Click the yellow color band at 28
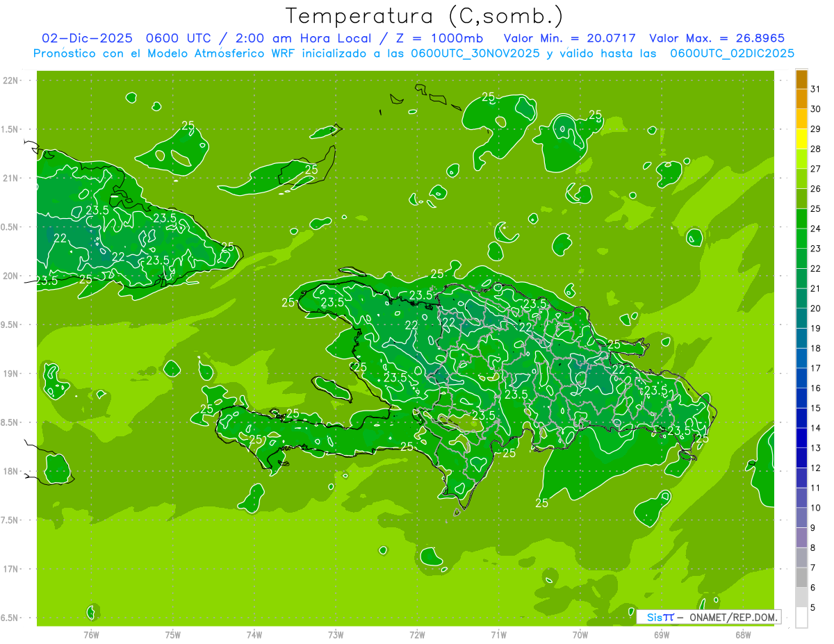Screen dimensions: 834x644 (x=801, y=149)
